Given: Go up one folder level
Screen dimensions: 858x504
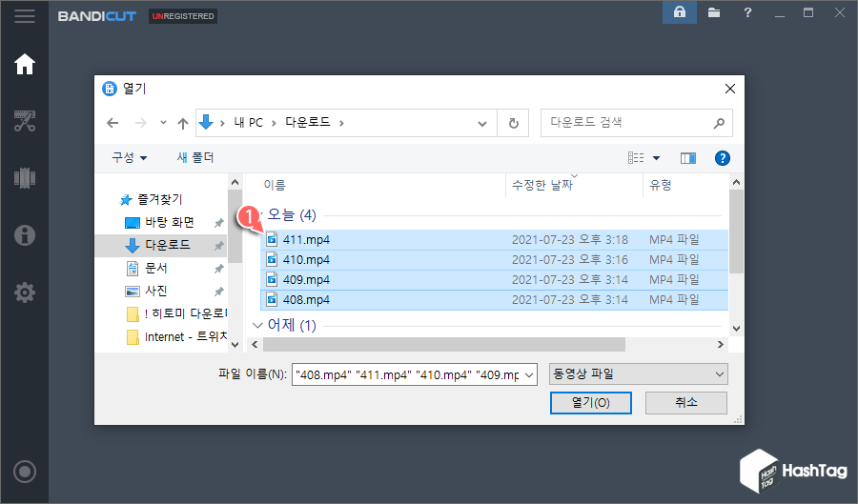Looking at the screenshot, I should [183, 124].
